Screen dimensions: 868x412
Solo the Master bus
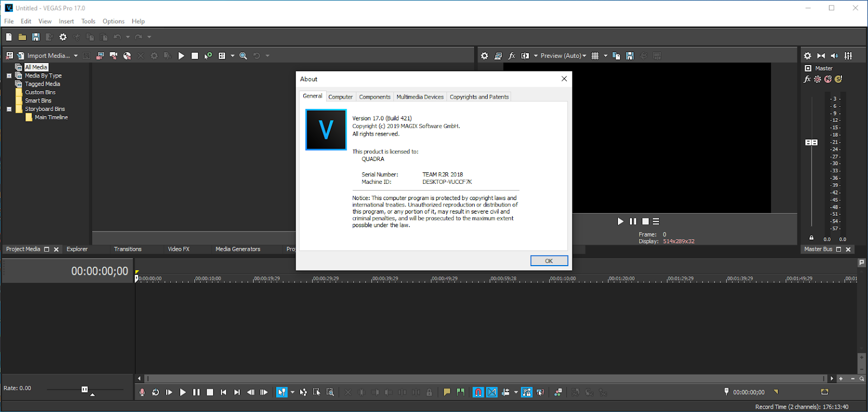tap(838, 79)
